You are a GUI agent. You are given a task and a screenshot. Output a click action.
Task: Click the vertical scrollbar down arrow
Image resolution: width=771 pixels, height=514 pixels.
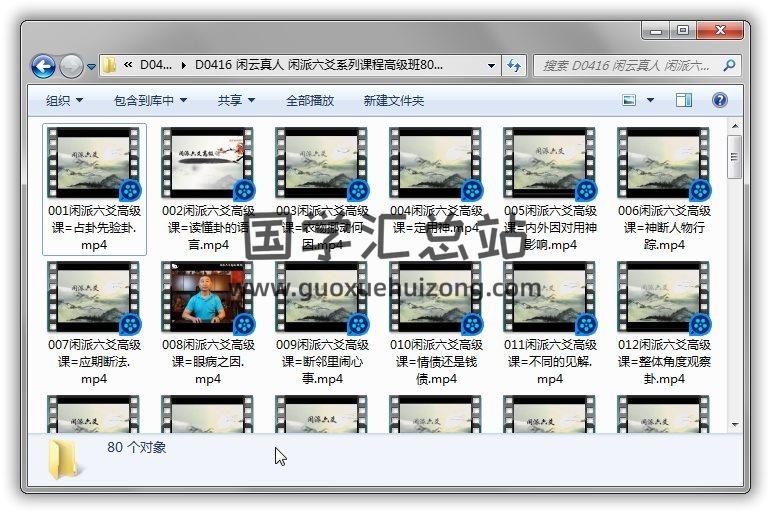(735, 425)
